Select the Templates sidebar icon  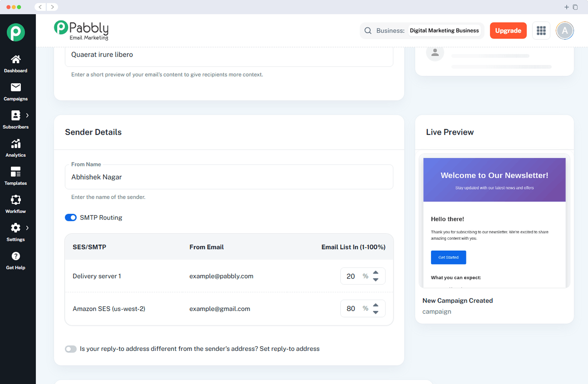pyautogui.click(x=16, y=172)
